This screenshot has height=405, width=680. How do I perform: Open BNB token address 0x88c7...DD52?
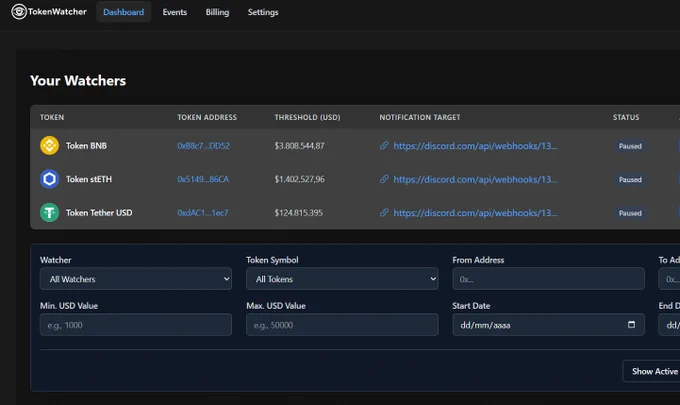click(203, 146)
